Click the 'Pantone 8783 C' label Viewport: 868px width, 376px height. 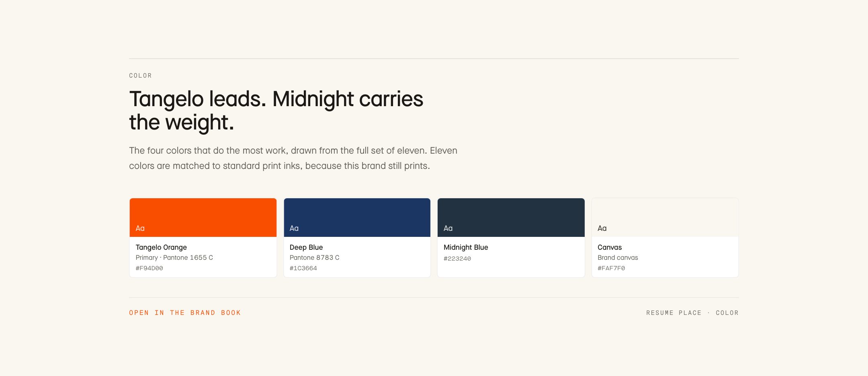[x=314, y=258]
